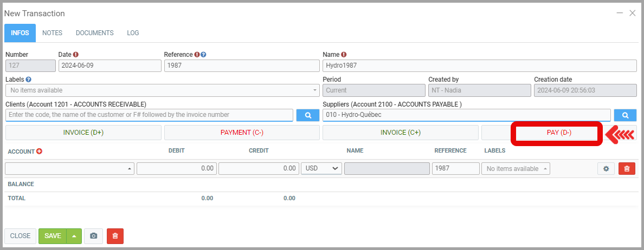The image size is (644, 250).
Task: Switch to the Notes tab
Action: click(x=52, y=33)
